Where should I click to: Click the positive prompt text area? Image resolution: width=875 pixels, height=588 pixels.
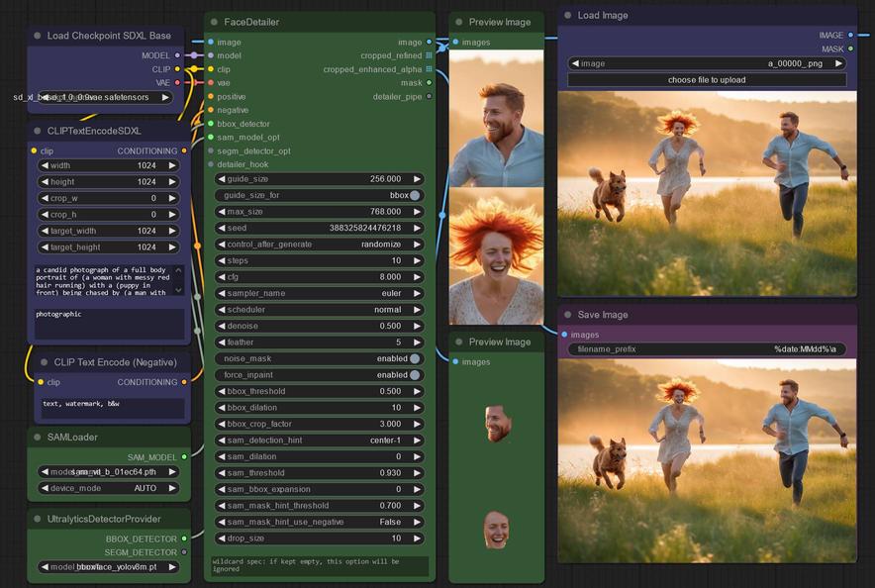click(x=109, y=280)
